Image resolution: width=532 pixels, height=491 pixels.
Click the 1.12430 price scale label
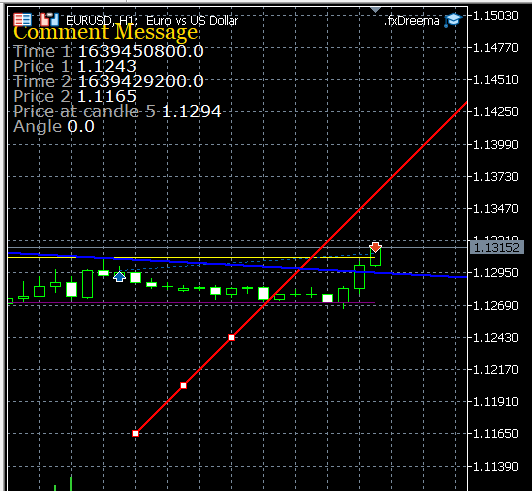click(495, 338)
